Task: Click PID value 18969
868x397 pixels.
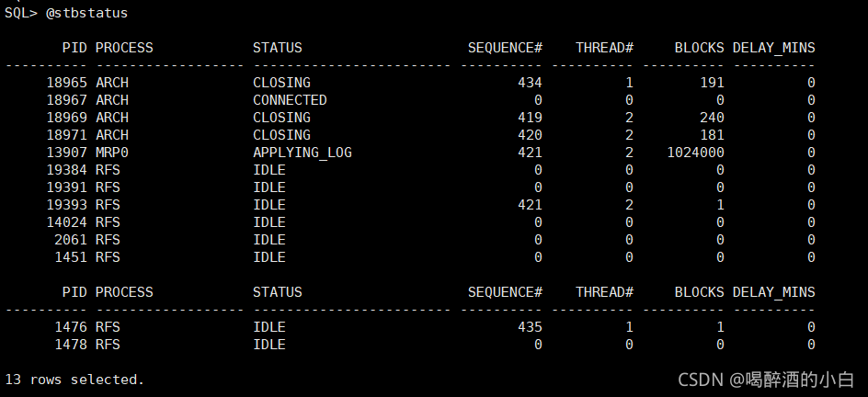Action: click(66, 118)
